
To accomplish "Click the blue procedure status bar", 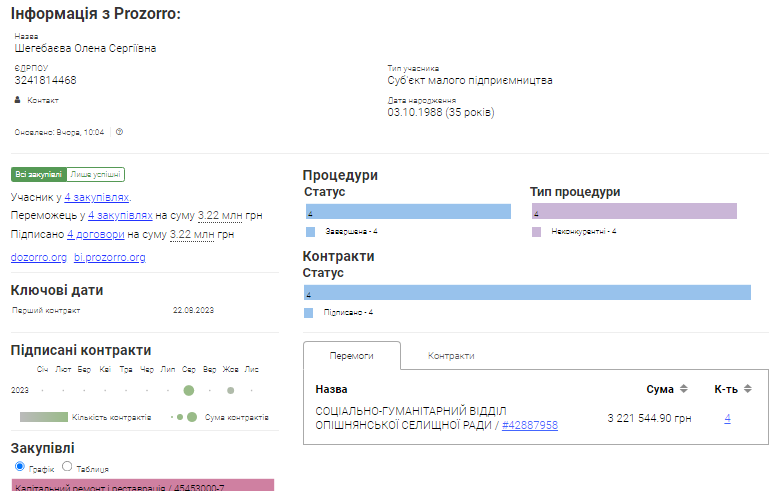I will click(x=407, y=212).
